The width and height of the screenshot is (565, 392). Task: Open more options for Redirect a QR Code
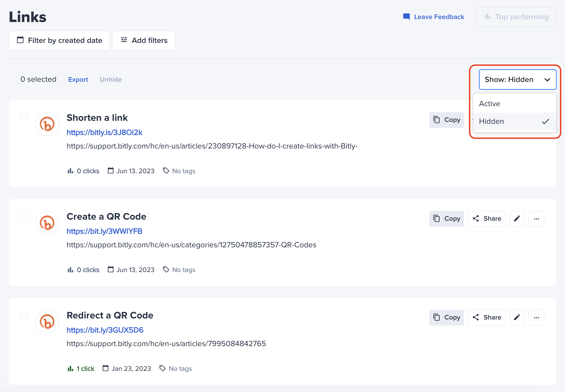pyautogui.click(x=536, y=317)
